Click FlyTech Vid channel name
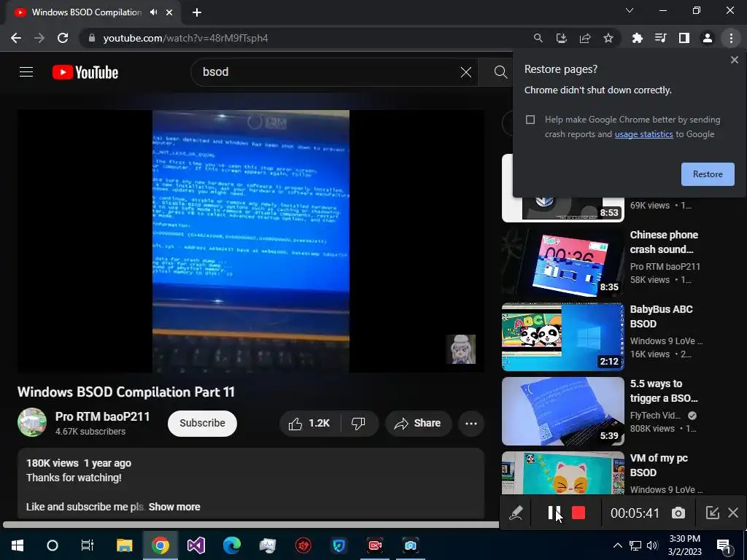 click(x=656, y=415)
